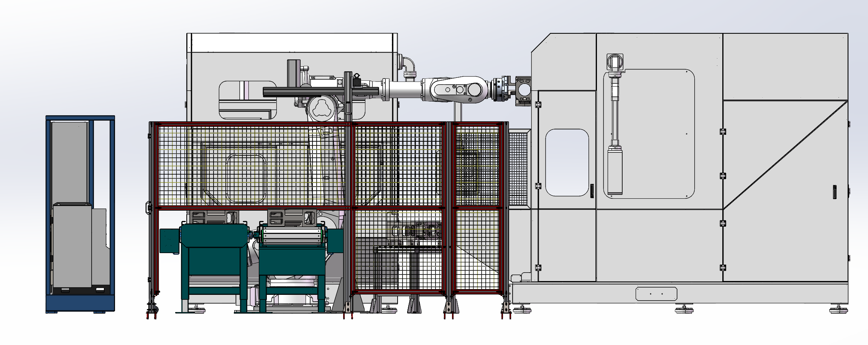Click the fence door latch on left post

click(148, 207)
